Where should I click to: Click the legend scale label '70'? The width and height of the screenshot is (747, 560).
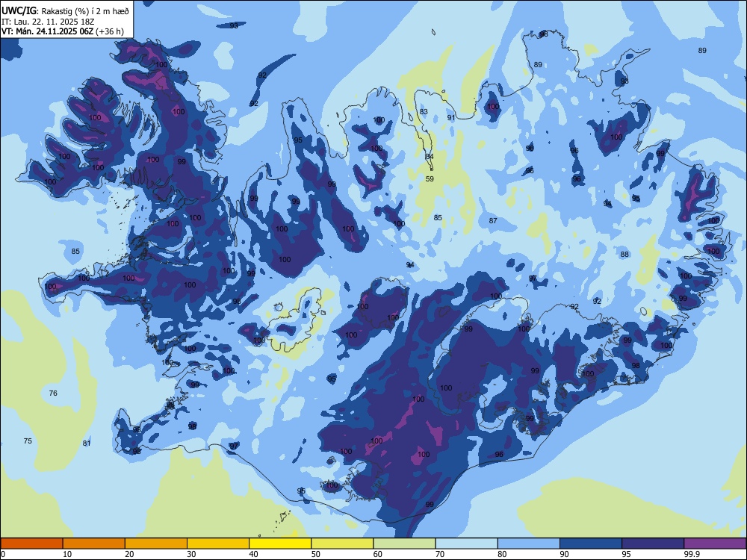pyautogui.click(x=440, y=554)
